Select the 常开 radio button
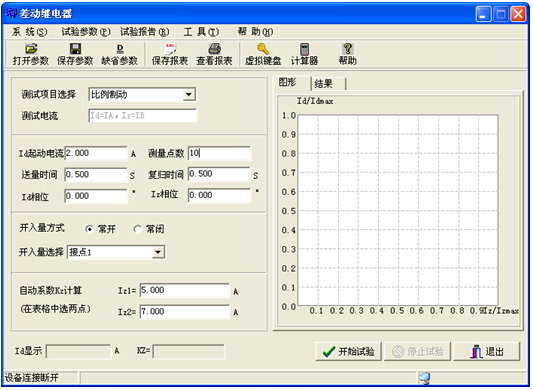This screenshot has height=390, width=533. tap(89, 230)
